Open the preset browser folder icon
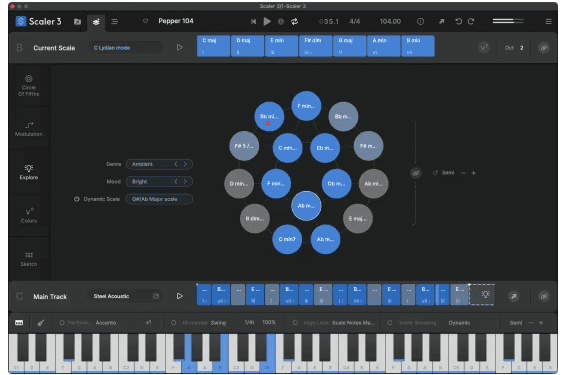Screen dimensions: 567x375 (77, 22)
